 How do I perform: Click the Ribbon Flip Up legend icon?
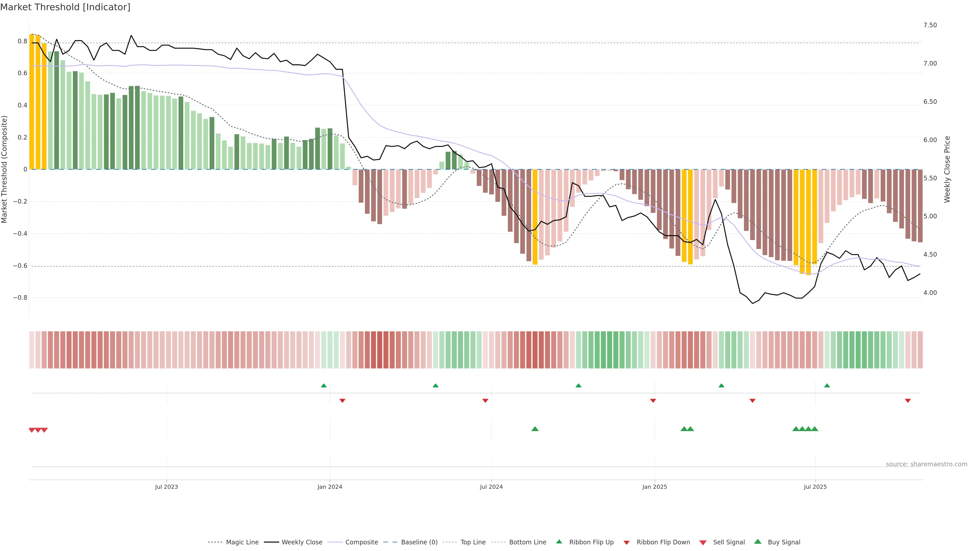click(559, 542)
